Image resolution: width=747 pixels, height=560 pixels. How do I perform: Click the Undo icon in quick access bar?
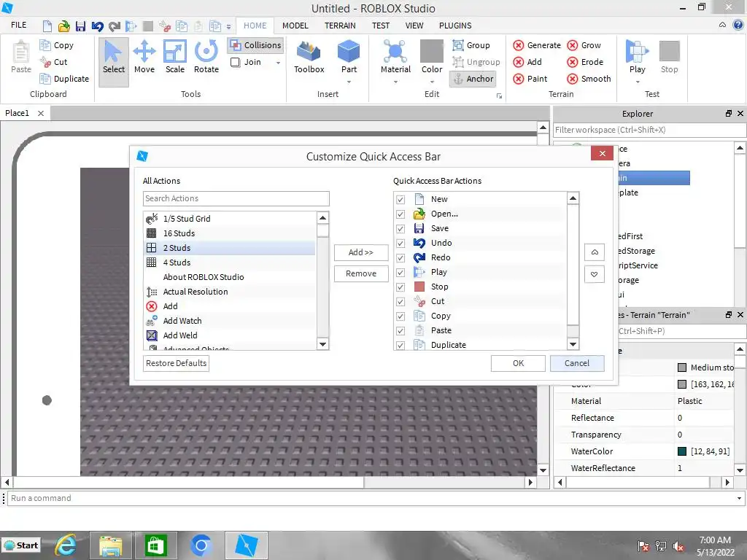pos(97,26)
